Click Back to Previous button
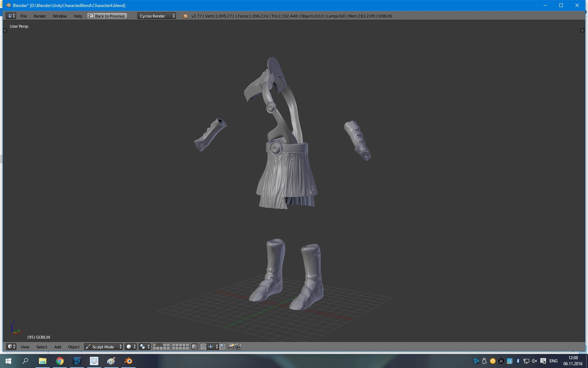Viewport: 588px width, 368px height. click(107, 16)
